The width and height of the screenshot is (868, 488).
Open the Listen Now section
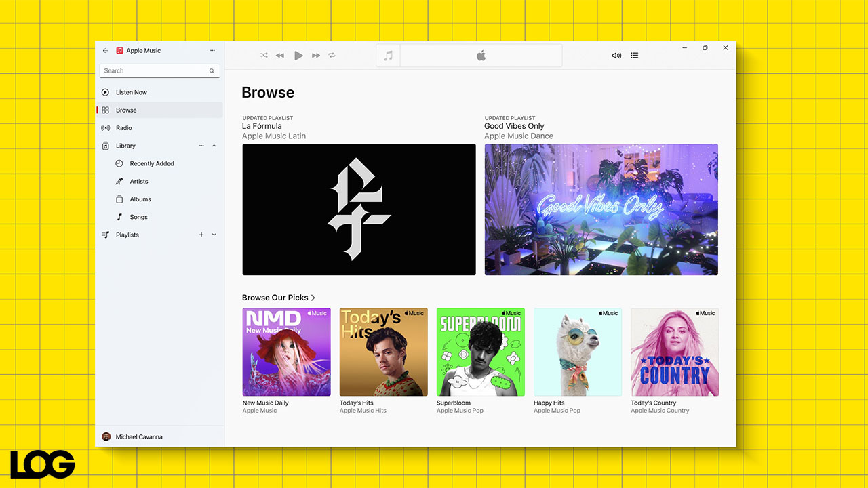point(159,92)
